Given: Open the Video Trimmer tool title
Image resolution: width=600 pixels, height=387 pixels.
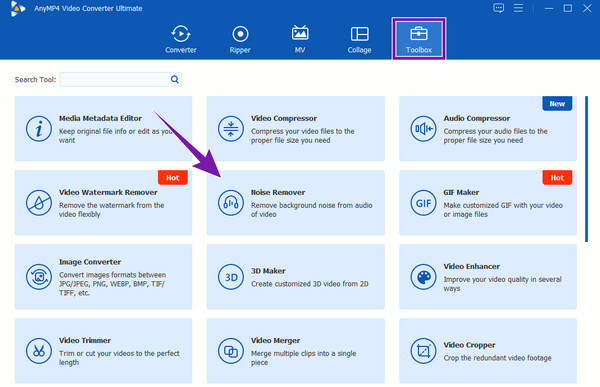Looking at the screenshot, I should pyautogui.click(x=85, y=340).
